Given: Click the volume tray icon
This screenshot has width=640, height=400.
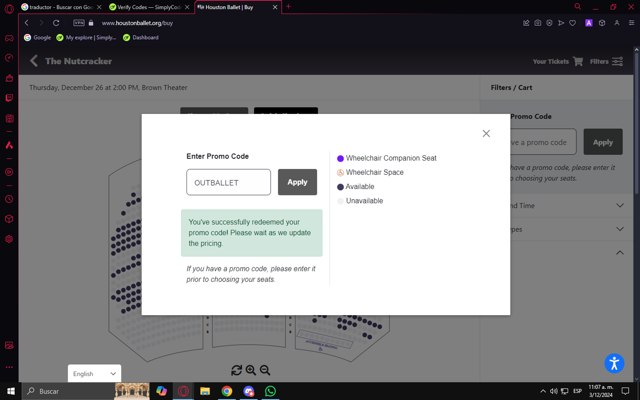Looking at the screenshot, I should pos(553,391).
